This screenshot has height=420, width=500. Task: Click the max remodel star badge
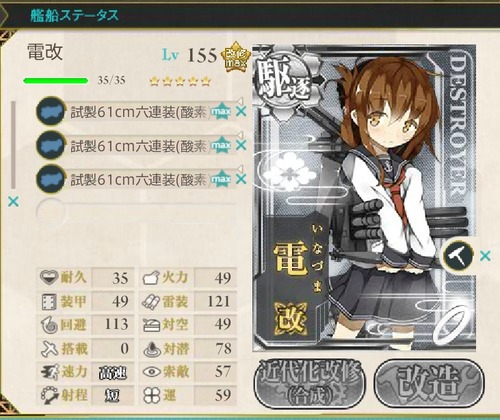click(235, 57)
